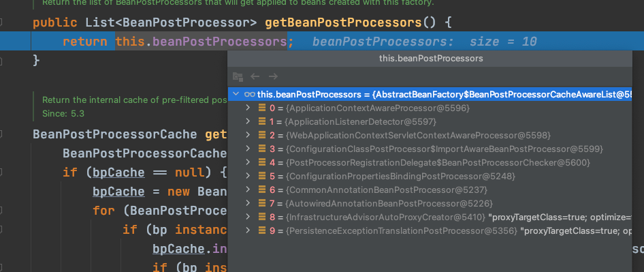644x272 pixels.
Task: Click the this.beanPostProcessors popup title bar
Action: pos(430,59)
